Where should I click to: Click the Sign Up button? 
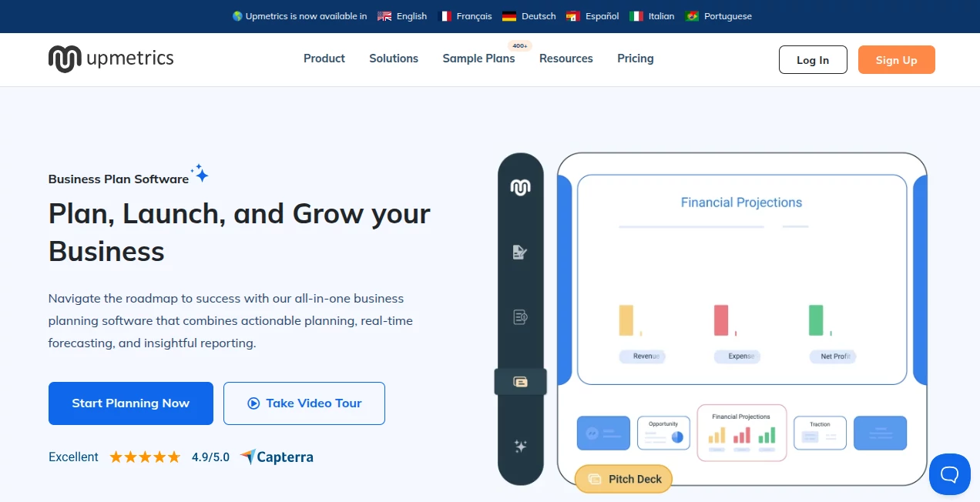click(896, 59)
